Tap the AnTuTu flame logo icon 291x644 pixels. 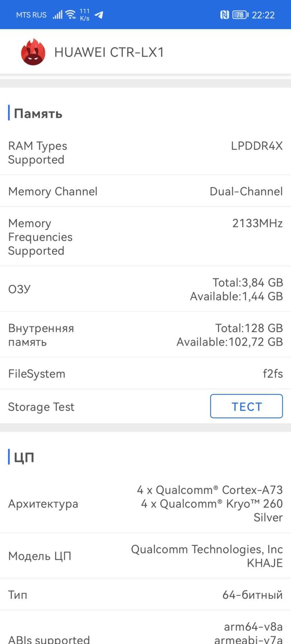tap(33, 52)
